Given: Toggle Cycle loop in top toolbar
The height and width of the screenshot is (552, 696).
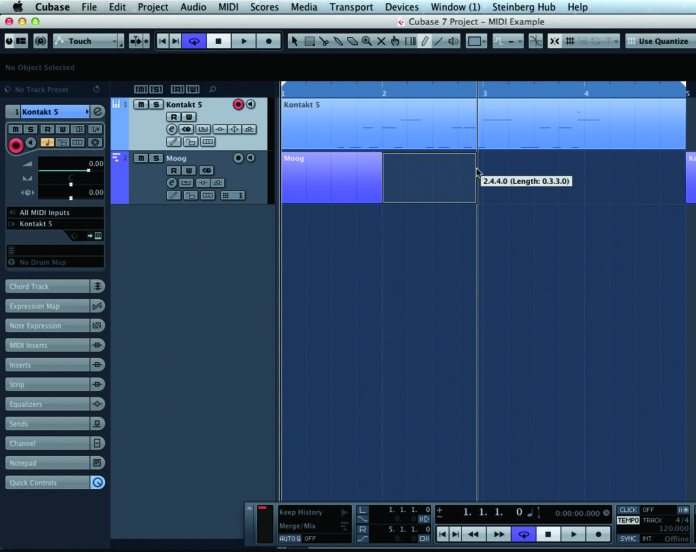Looking at the screenshot, I should (194, 41).
